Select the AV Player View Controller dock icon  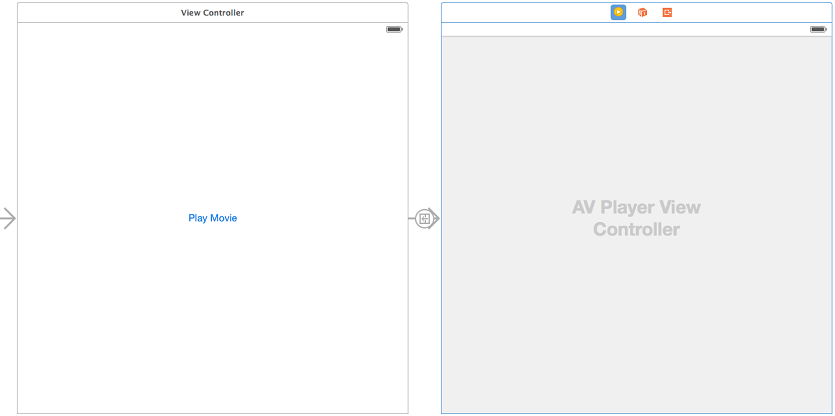pyautogui.click(x=618, y=12)
